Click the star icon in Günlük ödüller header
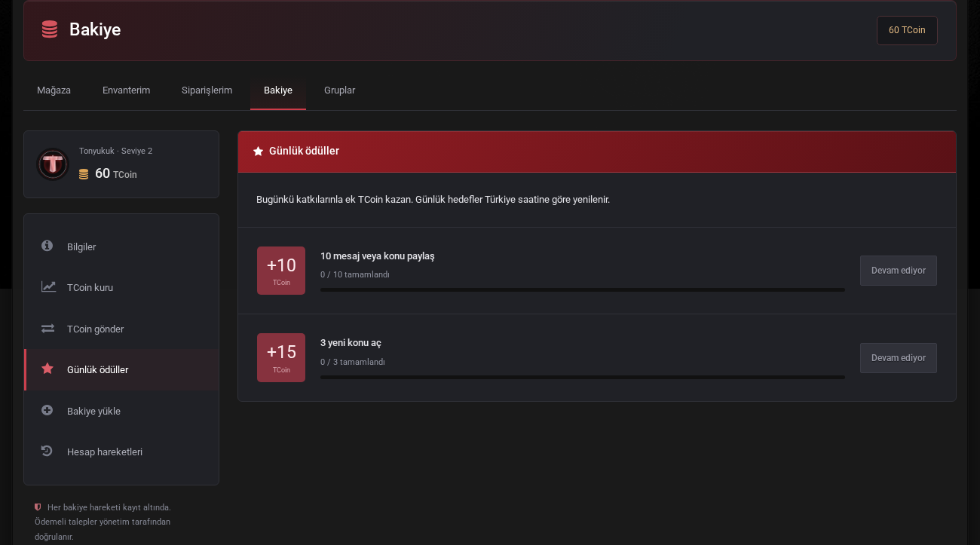The height and width of the screenshot is (545, 980). tap(259, 151)
